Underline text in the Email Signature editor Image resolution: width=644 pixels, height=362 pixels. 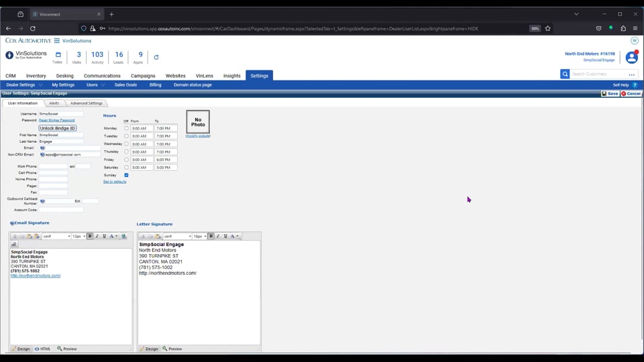coord(105,236)
